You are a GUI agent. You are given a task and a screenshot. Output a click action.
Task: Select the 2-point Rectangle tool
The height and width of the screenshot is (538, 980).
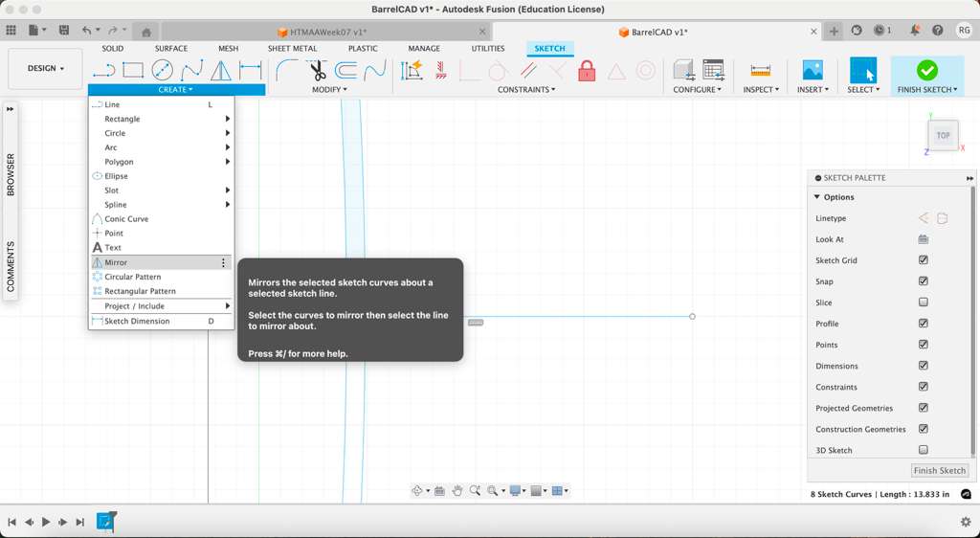(133, 70)
